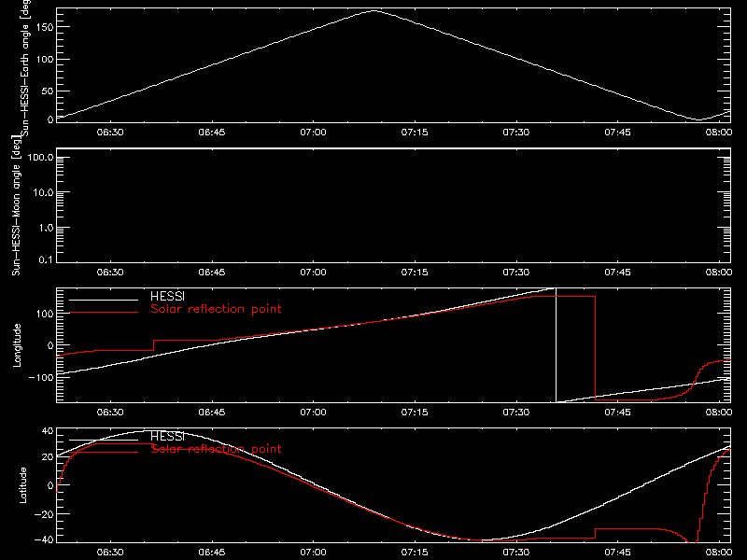Click 06:30 time label under Earth angle plot
747x560 pixels.
pyautogui.click(x=110, y=133)
